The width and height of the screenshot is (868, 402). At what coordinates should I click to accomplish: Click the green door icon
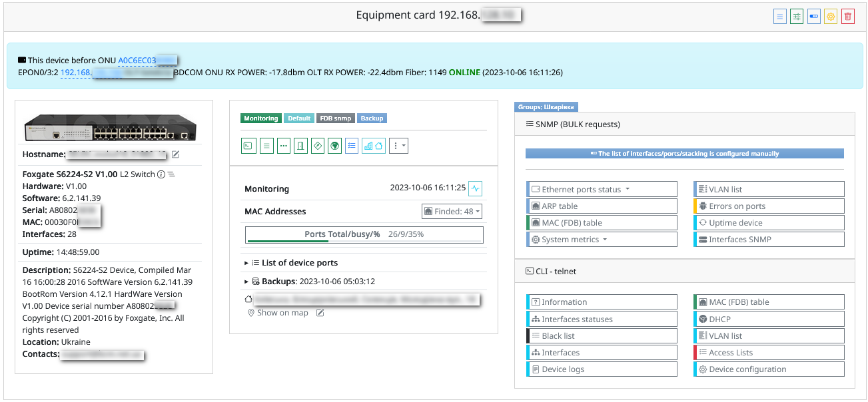click(300, 146)
